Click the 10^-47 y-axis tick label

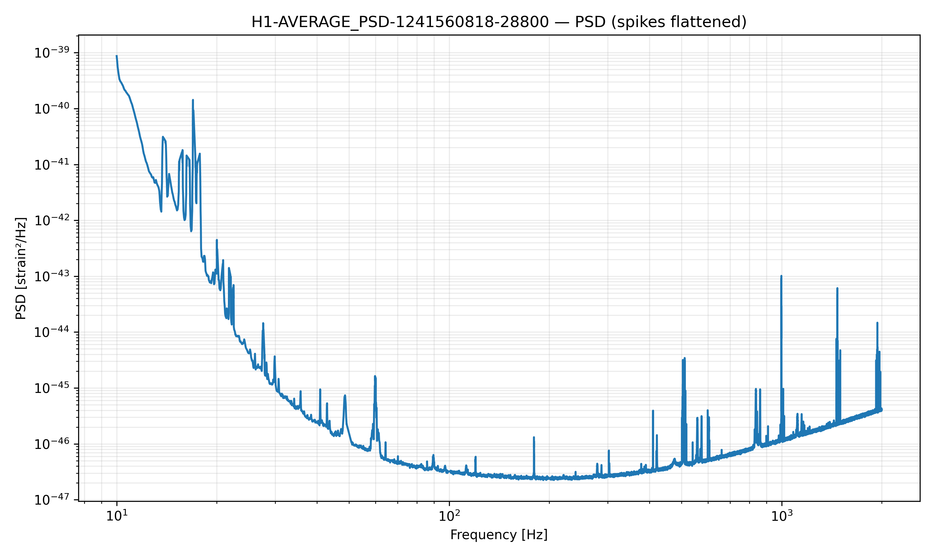click(52, 500)
